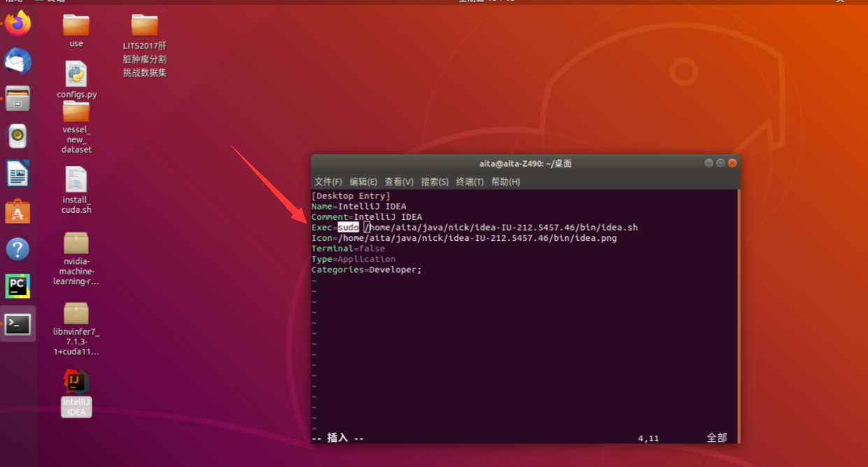Open a new Terminal from the dock
This screenshot has width=868, height=467.
[x=17, y=323]
